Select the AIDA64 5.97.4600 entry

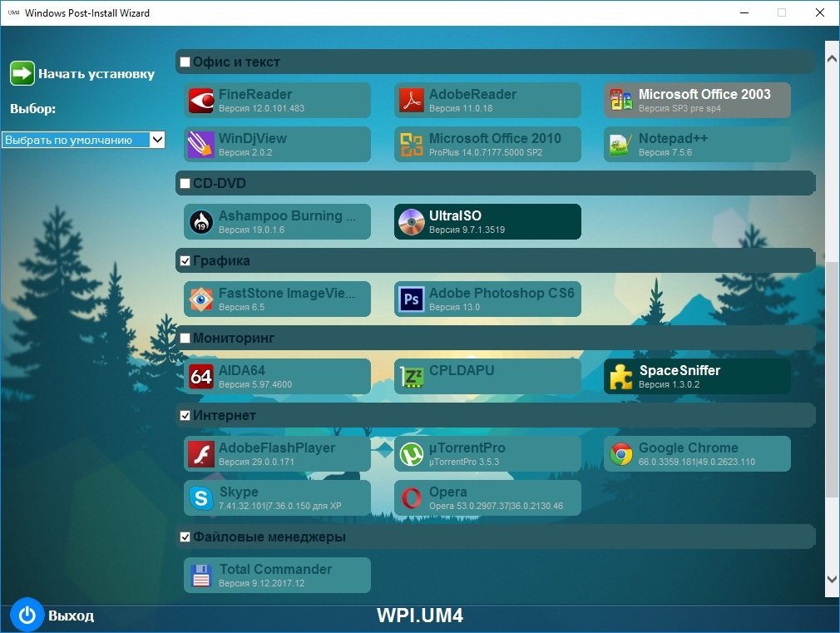tap(277, 376)
